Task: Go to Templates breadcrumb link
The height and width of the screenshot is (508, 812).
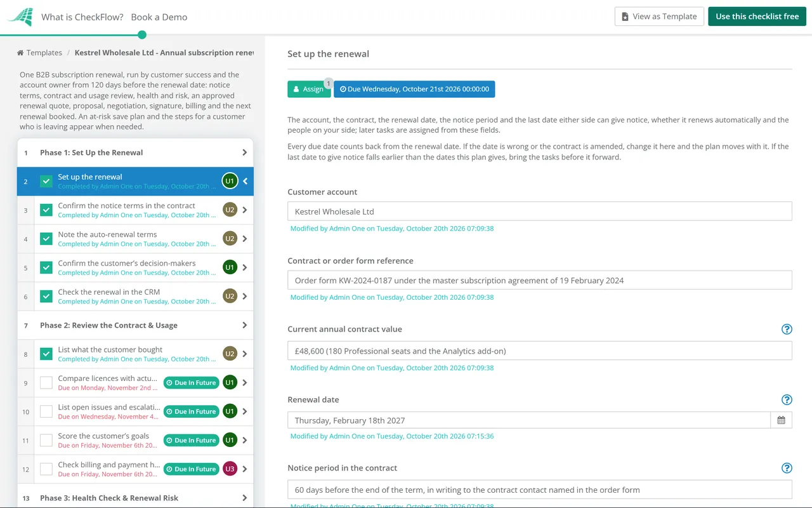Action: 44,53
